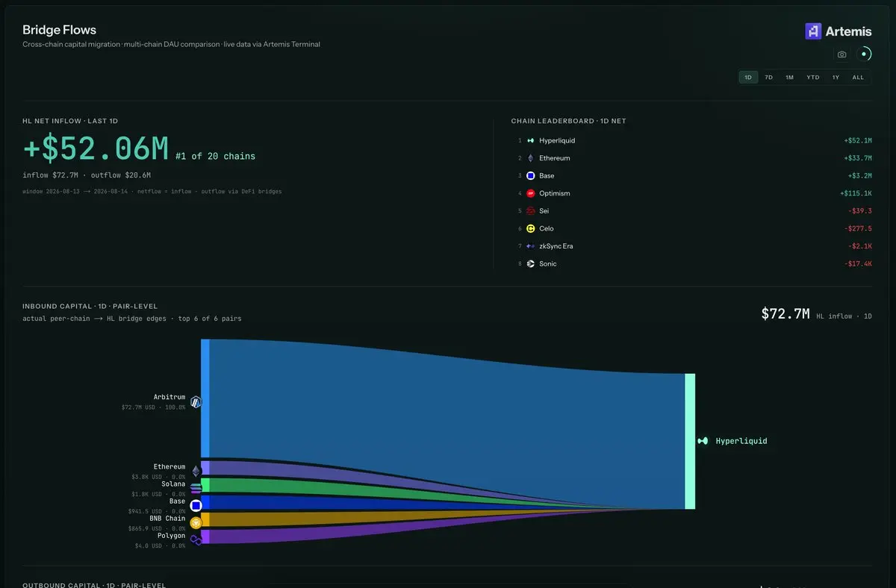Click the Bridge Flows page title
The image size is (896, 588).
click(59, 30)
